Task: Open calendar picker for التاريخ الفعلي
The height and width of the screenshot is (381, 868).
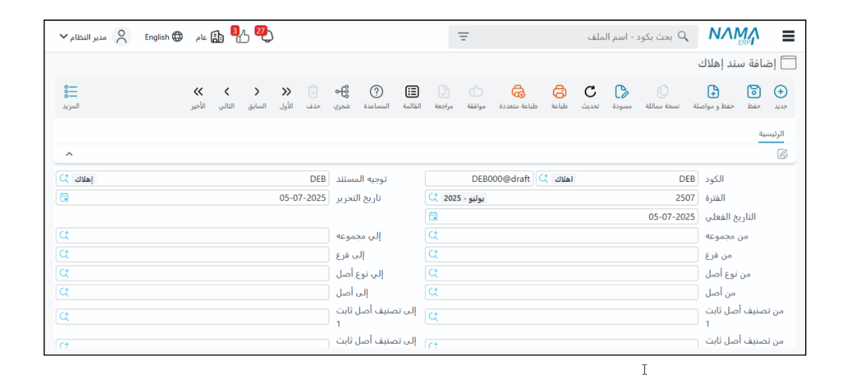Action: (433, 216)
